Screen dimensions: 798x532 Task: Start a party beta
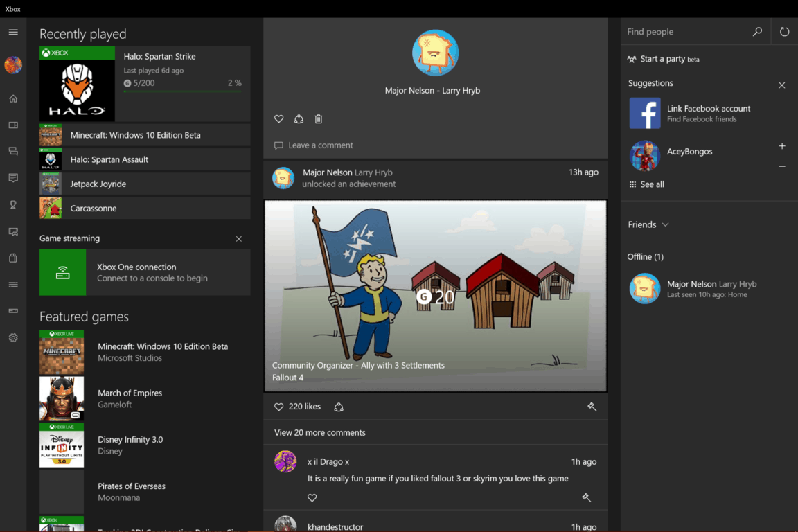click(664, 59)
